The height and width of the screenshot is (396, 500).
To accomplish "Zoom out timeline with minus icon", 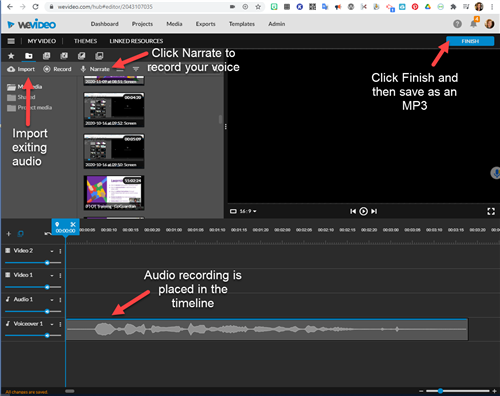I will pos(421,391).
